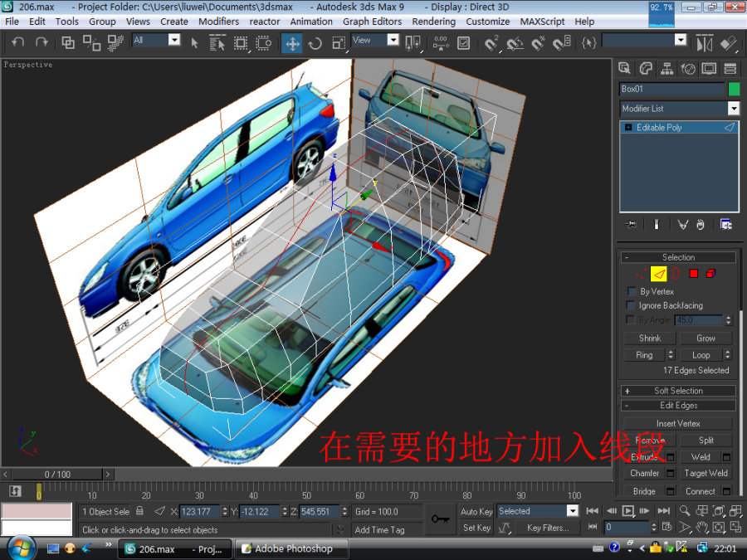
Task: Click the Ring button
Action: pyautogui.click(x=645, y=355)
